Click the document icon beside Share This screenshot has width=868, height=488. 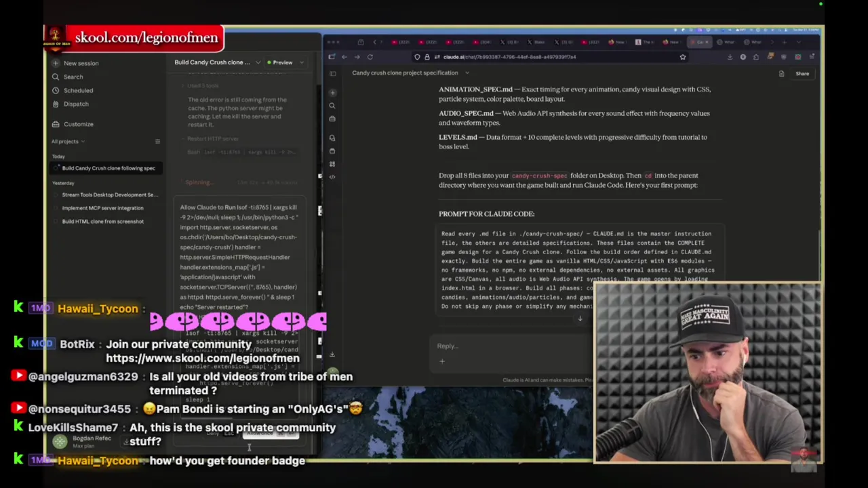coord(781,73)
